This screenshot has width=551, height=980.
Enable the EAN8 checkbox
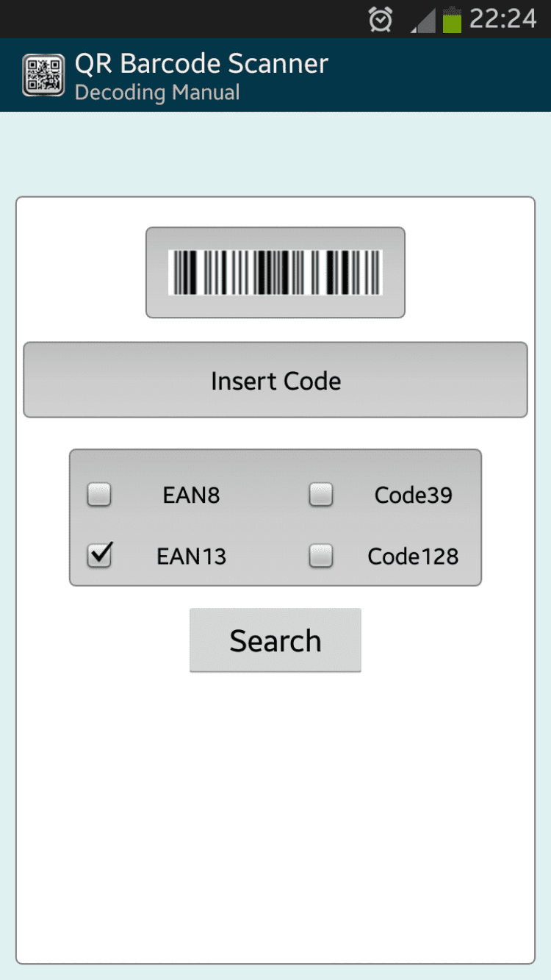(x=99, y=495)
